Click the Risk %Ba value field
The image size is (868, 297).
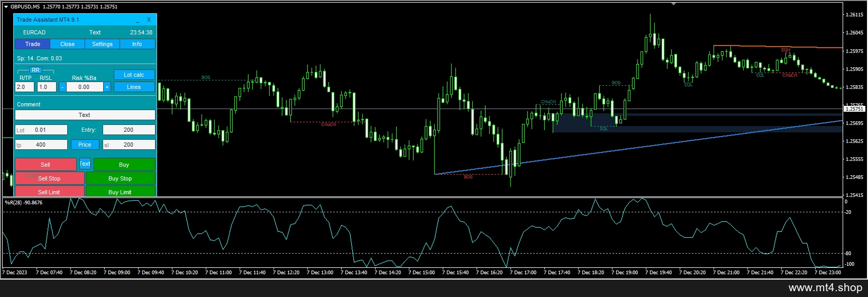[x=85, y=87]
